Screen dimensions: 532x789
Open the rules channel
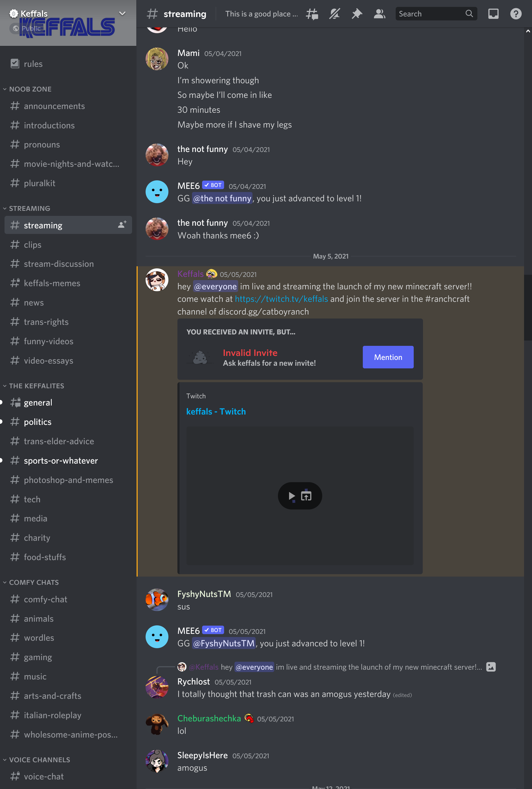click(x=68, y=64)
